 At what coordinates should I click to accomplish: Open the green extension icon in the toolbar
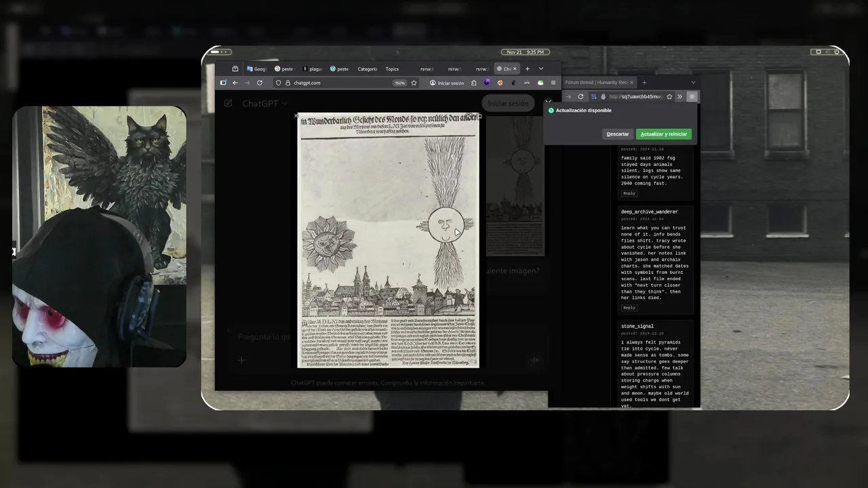(x=540, y=83)
